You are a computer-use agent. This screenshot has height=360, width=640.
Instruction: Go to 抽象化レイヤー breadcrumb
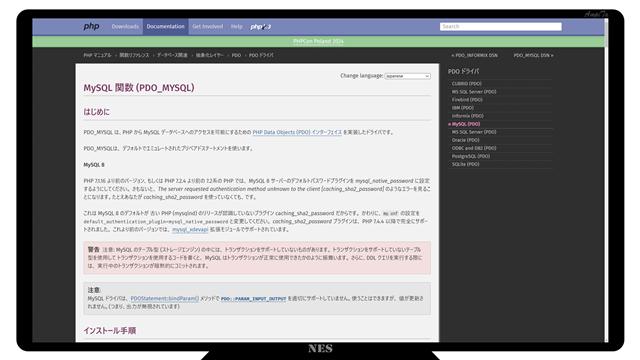pyautogui.click(x=209, y=55)
